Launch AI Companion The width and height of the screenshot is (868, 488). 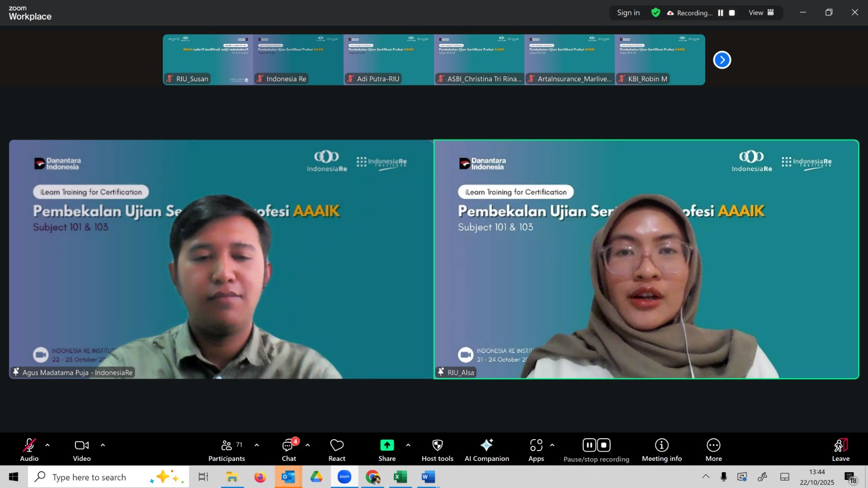487,450
